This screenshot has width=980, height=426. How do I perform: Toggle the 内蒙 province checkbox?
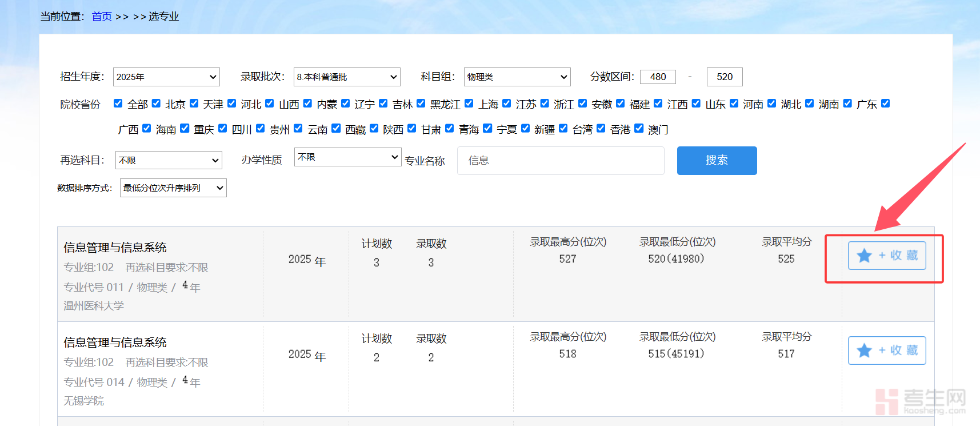(x=307, y=103)
